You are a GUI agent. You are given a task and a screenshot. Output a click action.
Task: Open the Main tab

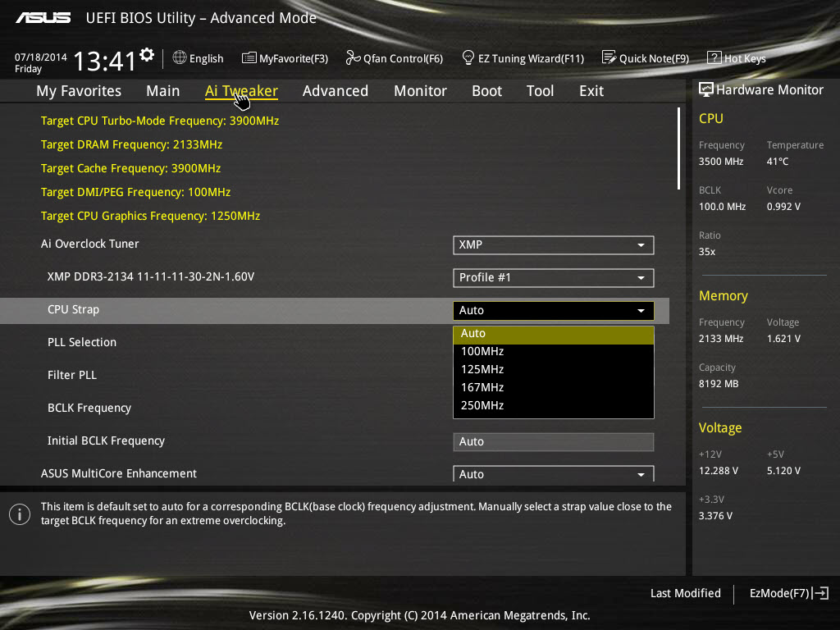pyautogui.click(x=163, y=91)
